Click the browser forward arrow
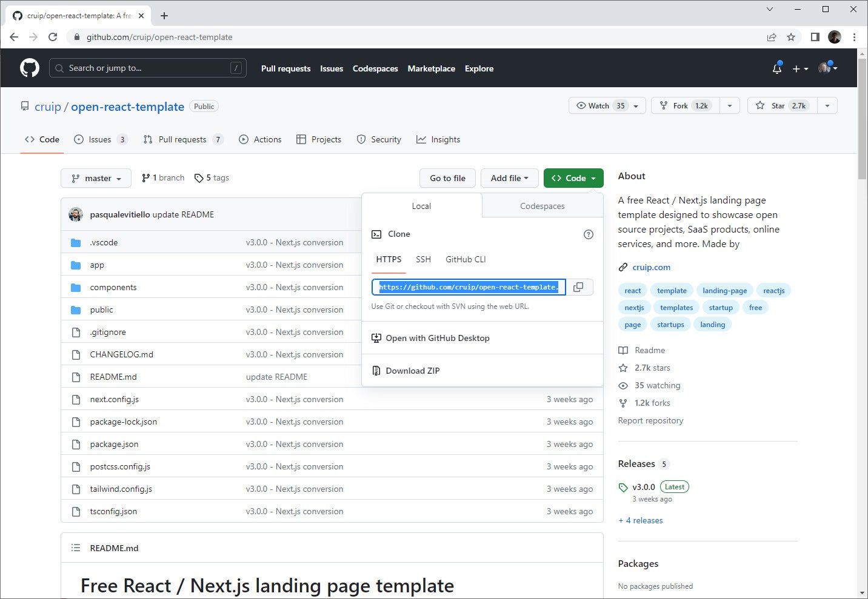The image size is (868, 599). pos(33,37)
